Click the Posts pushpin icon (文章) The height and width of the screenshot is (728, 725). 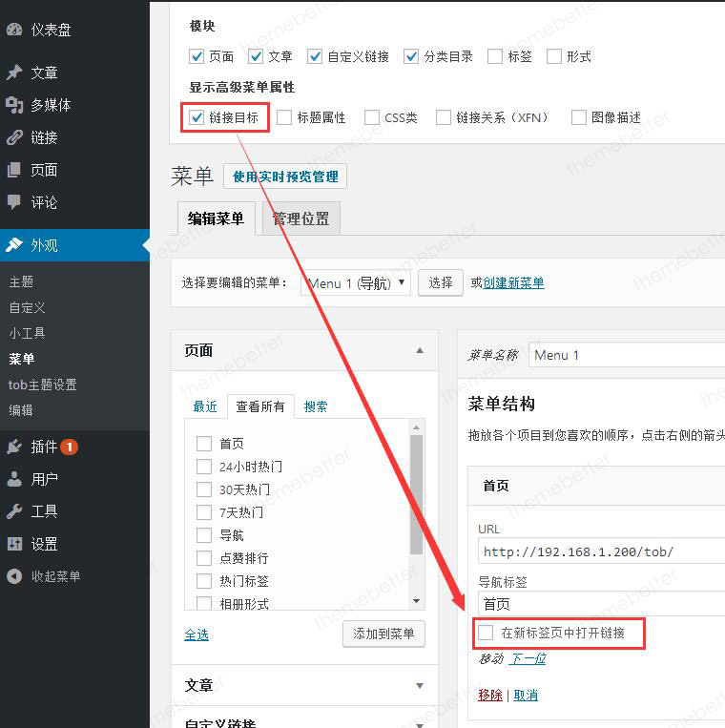coord(14,73)
